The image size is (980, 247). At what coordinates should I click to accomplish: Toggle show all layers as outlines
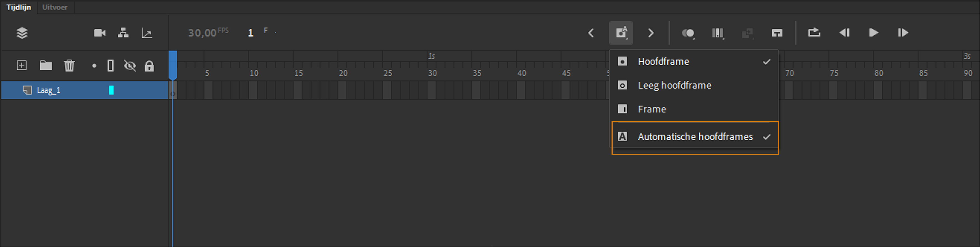tap(111, 66)
